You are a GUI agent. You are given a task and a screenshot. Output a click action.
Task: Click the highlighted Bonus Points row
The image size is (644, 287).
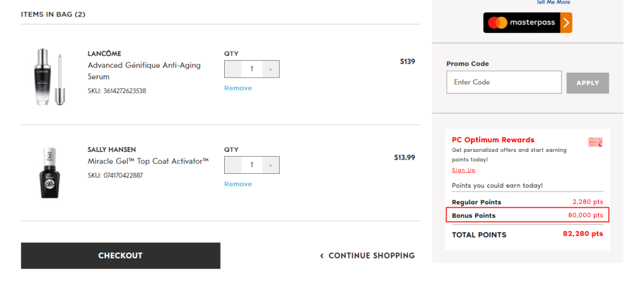coord(527,215)
